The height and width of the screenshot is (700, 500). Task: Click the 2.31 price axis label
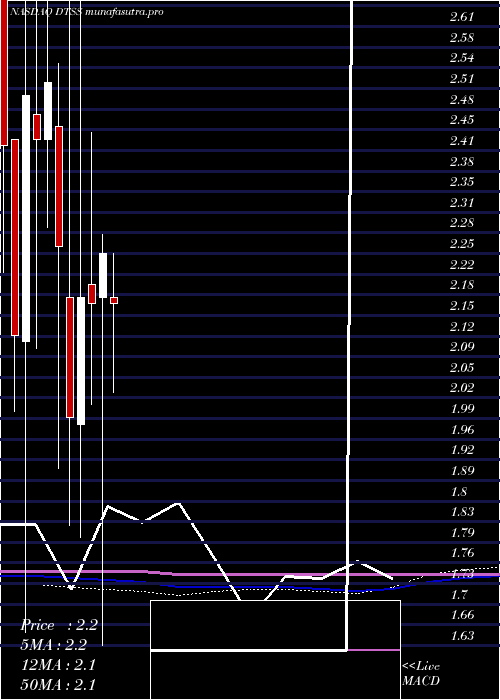[462, 202]
